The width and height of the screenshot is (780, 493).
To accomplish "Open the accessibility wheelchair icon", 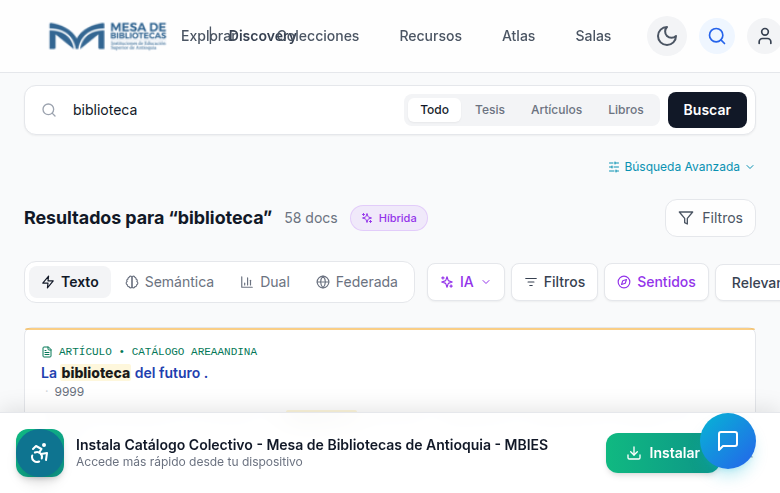I will (x=40, y=453).
